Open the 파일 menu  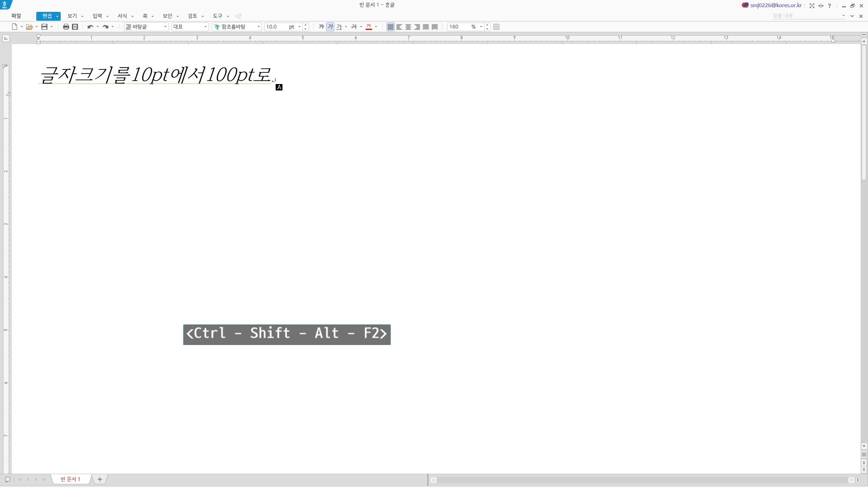click(16, 16)
